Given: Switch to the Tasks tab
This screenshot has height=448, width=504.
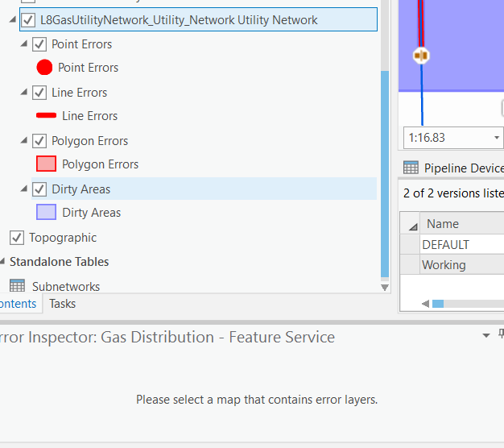Looking at the screenshot, I should click(x=62, y=304).
